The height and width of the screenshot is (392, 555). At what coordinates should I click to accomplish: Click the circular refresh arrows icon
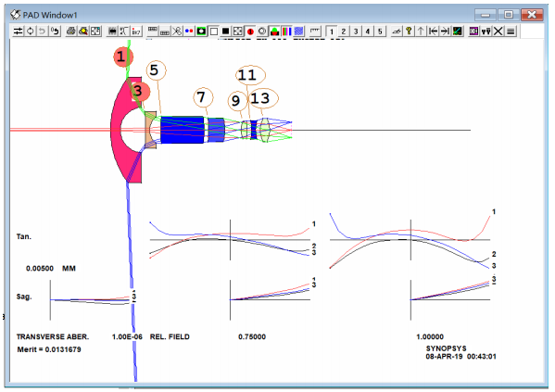[x=30, y=32]
